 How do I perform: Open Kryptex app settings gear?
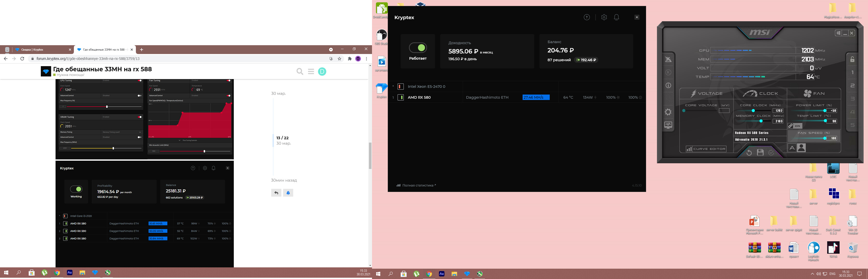click(604, 17)
